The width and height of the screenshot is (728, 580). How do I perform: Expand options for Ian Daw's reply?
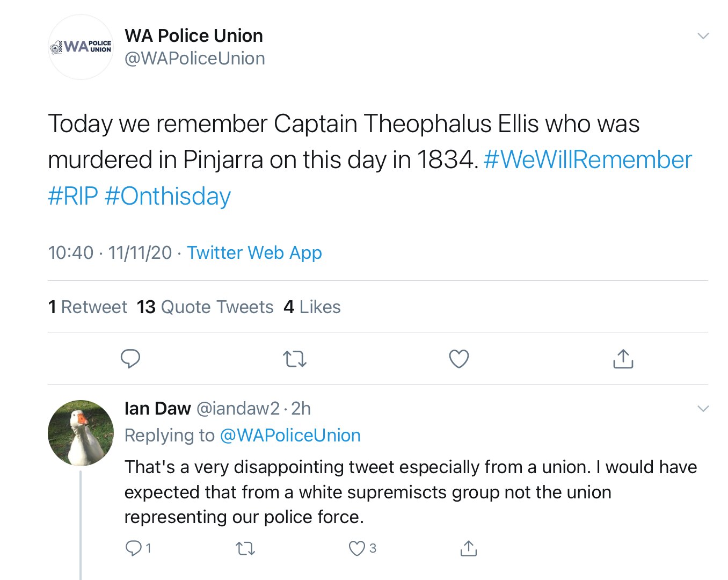click(x=703, y=409)
